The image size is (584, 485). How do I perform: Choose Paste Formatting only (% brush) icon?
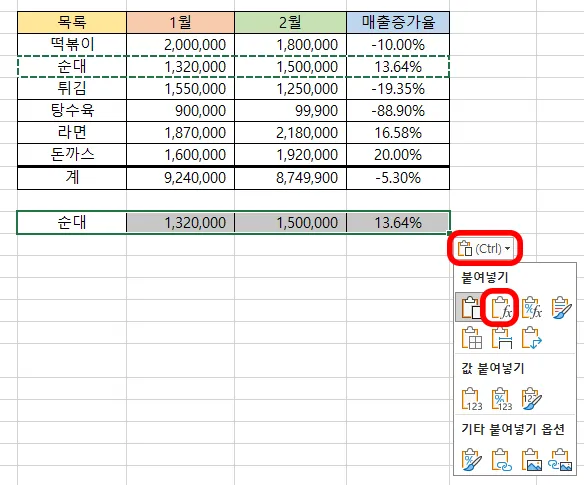coord(472,460)
